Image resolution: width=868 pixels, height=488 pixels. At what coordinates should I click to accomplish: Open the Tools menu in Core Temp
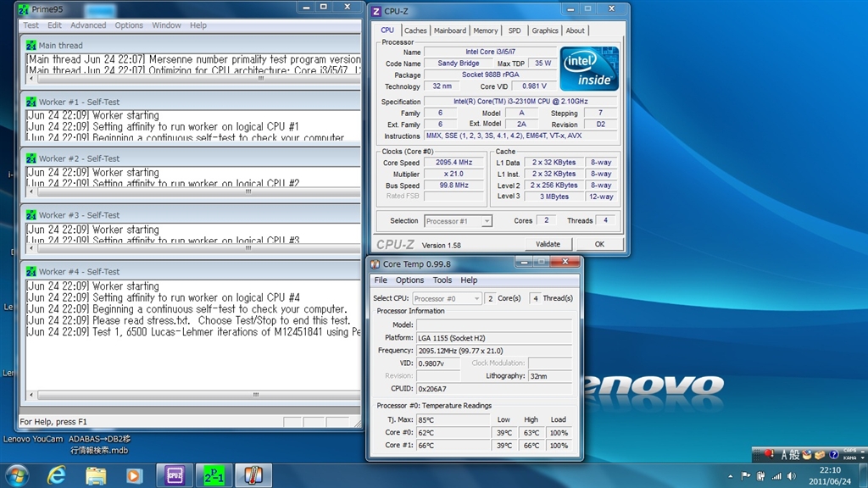[442, 280]
